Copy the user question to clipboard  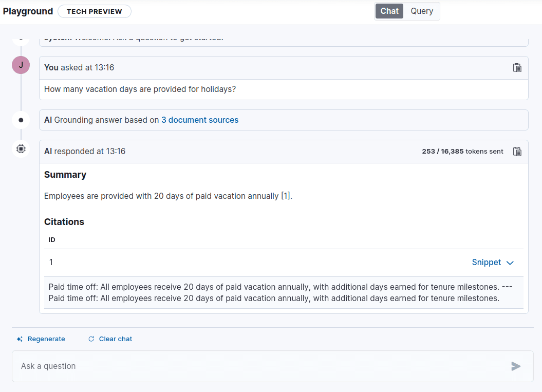click(517, 68)
